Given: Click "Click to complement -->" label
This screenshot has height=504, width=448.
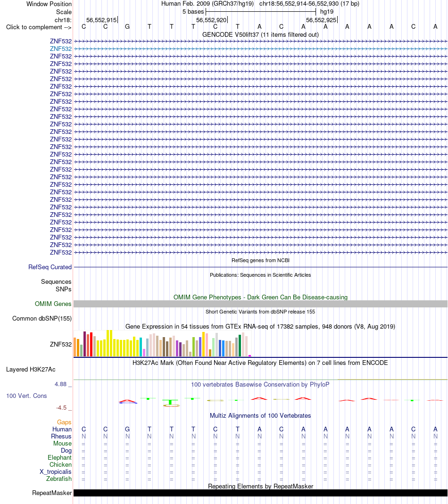Looking at the screenshot, I should [39, 27].
